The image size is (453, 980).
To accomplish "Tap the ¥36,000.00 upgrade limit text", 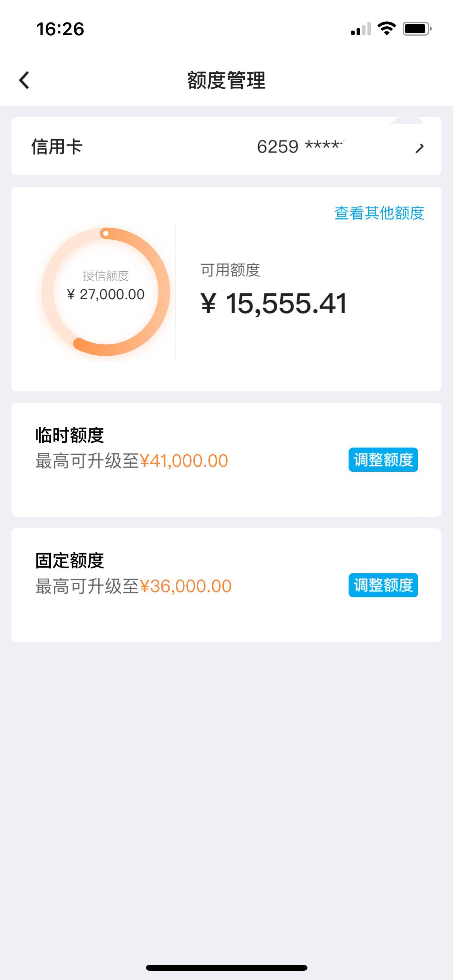I will click(x=185, y=586).
